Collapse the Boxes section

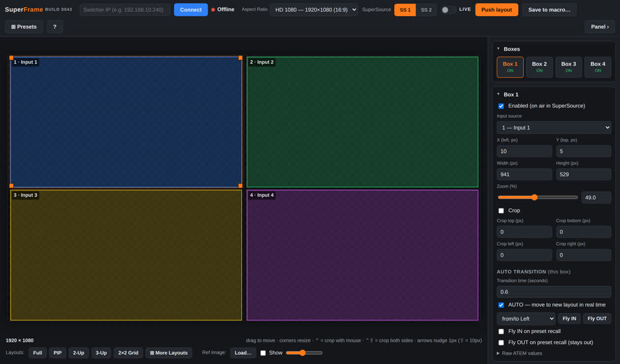(x=498, y=48)
